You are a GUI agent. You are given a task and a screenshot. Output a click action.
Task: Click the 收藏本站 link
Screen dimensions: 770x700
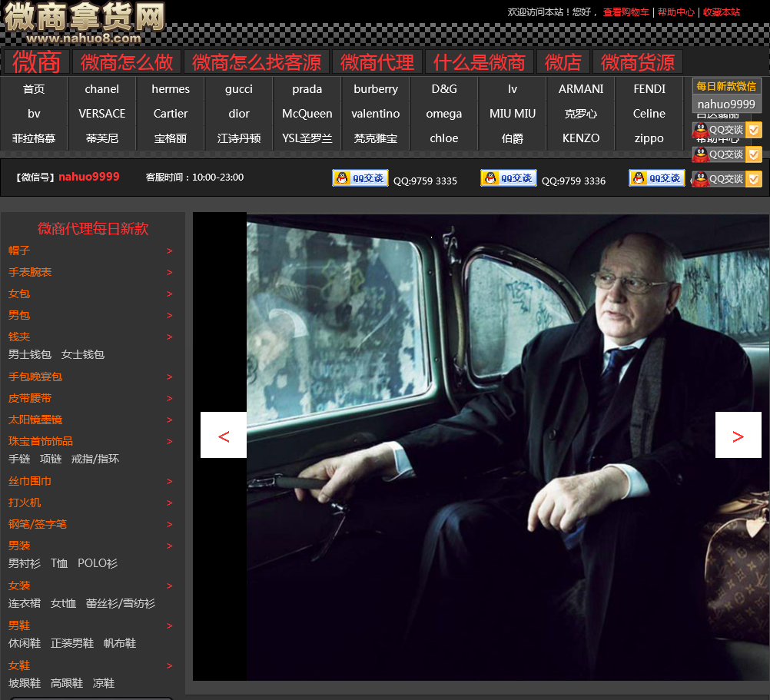(x=721, y=12)
